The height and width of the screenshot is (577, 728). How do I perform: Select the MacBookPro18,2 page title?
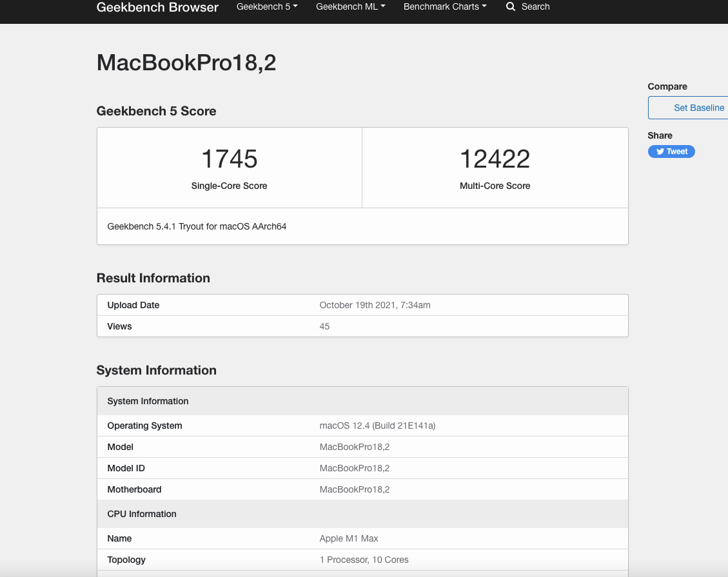tap(186, 62)
